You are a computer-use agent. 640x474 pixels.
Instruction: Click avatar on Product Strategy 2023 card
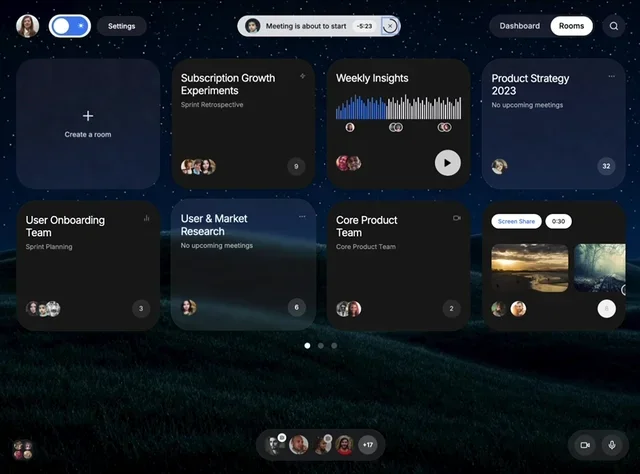(x=499, y=166)
